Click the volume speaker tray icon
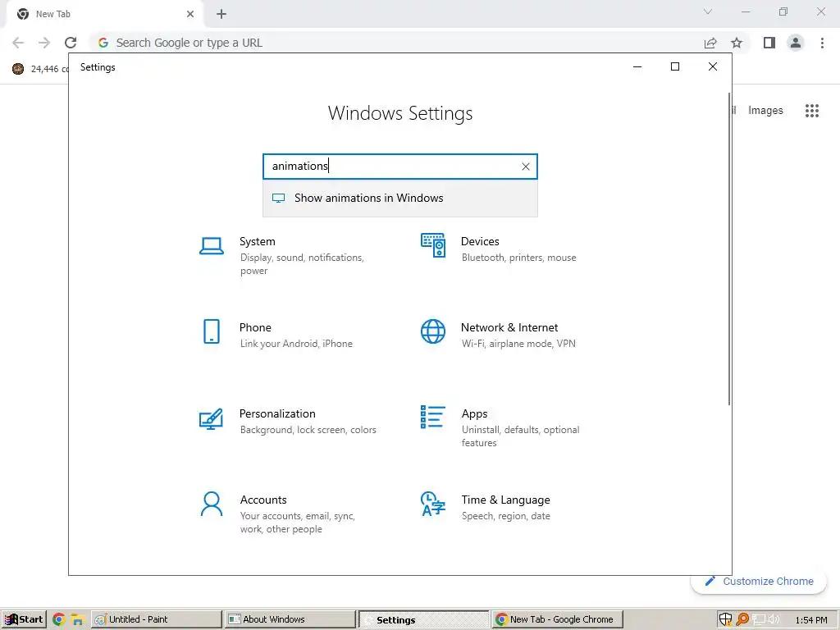 pos(774,620)
